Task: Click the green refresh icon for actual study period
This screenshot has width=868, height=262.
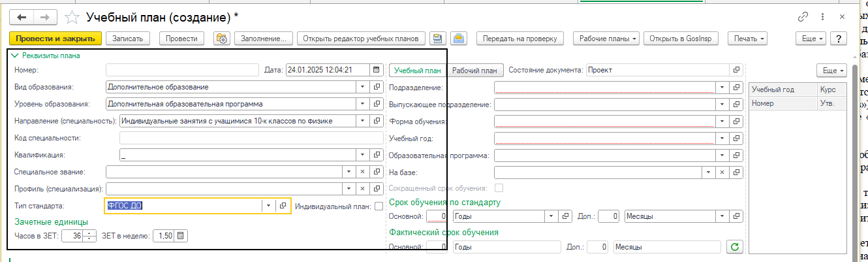Action: (735, 247)
